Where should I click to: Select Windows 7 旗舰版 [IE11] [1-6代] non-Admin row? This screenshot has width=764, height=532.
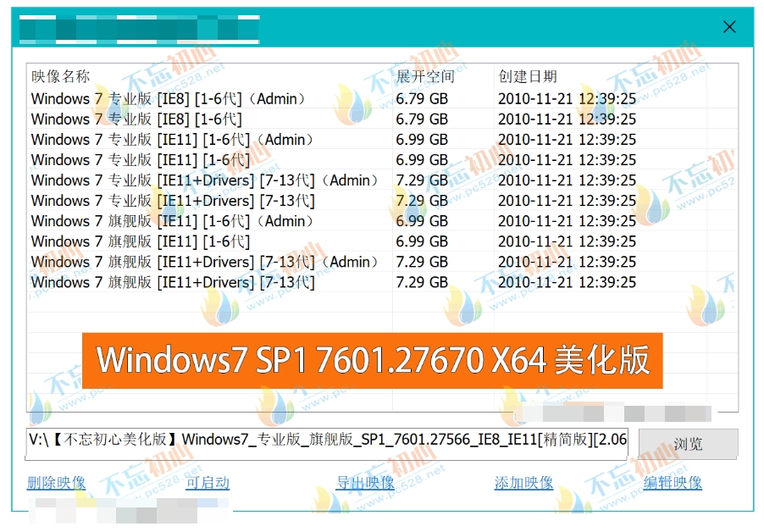pos(383,241)
